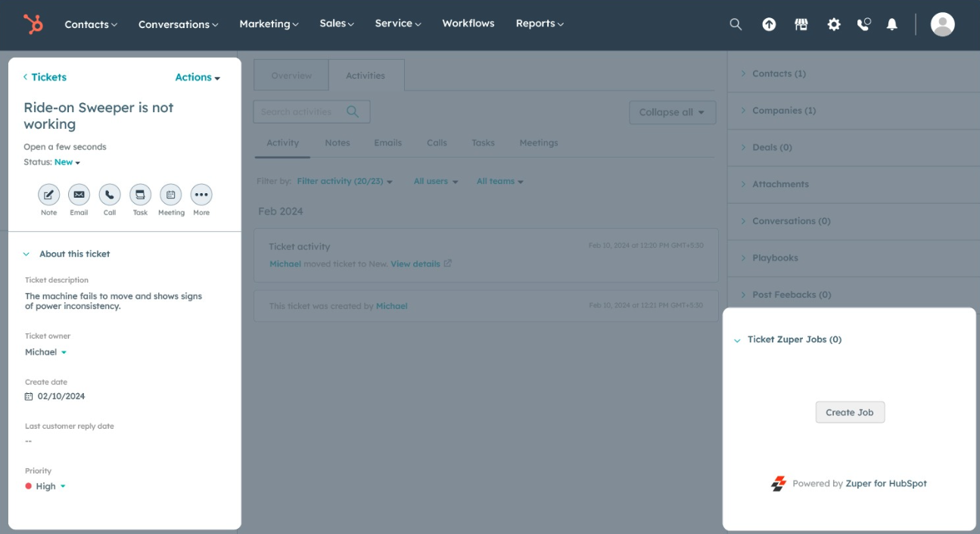980x534 pixels.
Task: Open the Settings gear
Action: tap(833, 23)
